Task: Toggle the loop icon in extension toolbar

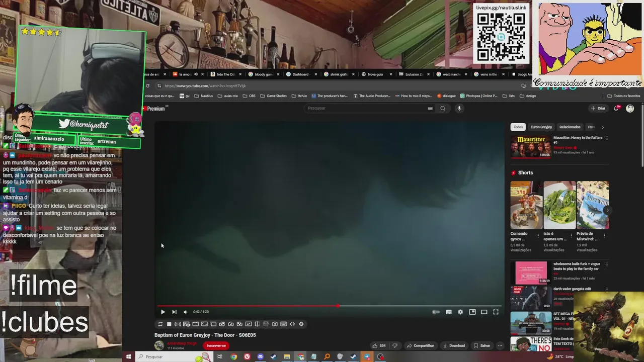Action: [160, 324]
